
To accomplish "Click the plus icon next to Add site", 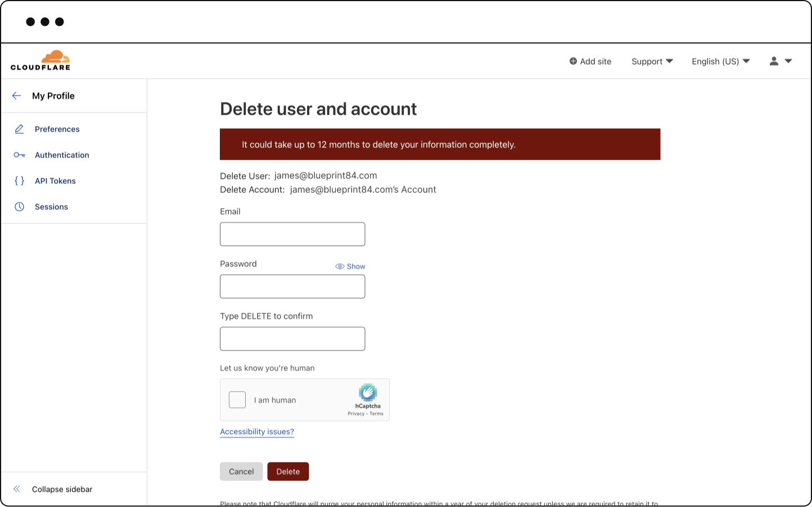I will tap(573, 61).
